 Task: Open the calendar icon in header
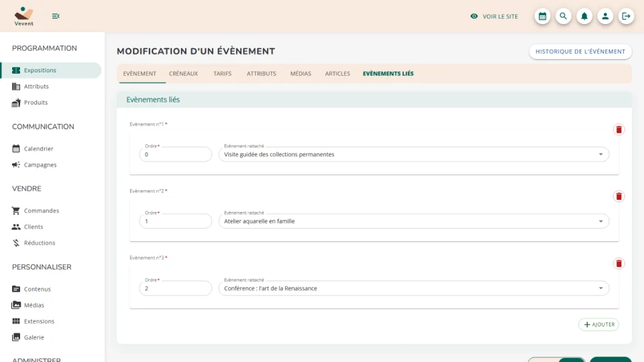coord(543,16)
